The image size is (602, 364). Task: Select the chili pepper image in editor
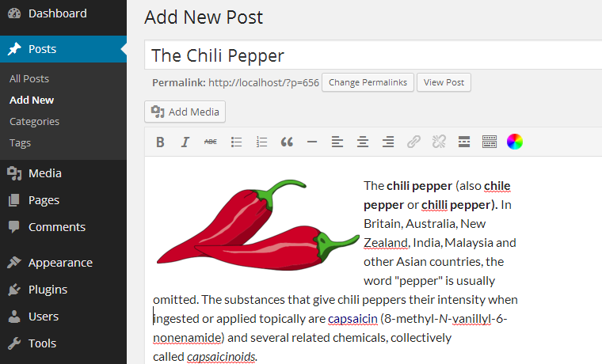(257, 225)
